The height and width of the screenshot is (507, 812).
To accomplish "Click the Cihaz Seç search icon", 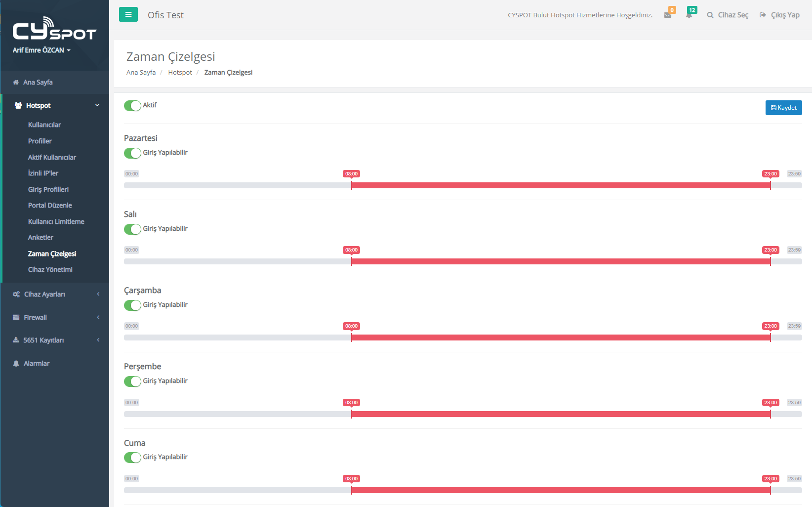I will tap(710, 15).
